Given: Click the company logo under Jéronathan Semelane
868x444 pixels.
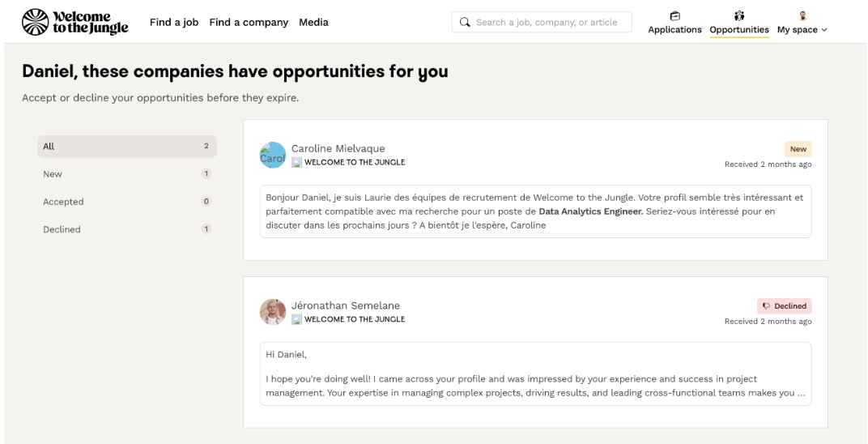Looking at the screenshot, I should 296,319.
